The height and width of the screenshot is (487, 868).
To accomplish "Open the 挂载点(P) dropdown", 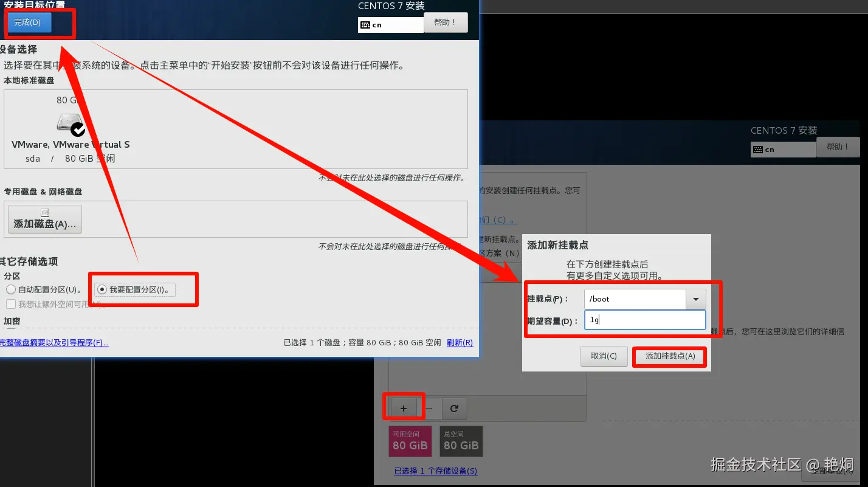I will click(x=635, y=299).
